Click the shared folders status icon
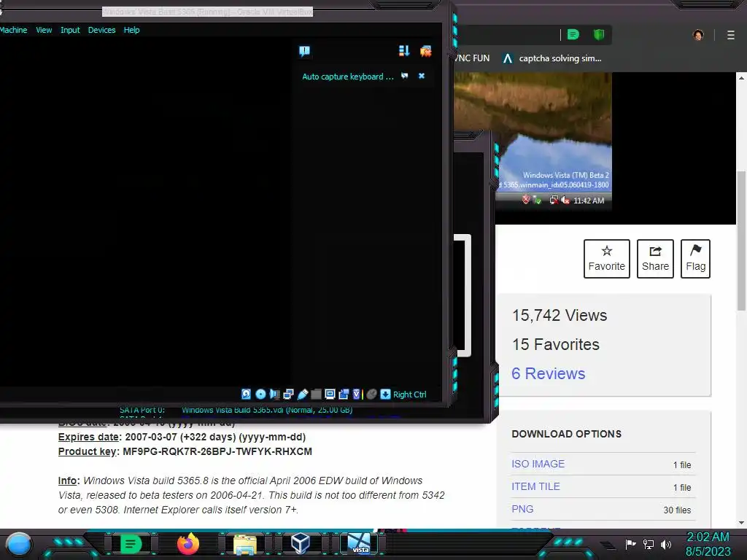The width and height of the screenshot is (747, 560). [316, 394]
